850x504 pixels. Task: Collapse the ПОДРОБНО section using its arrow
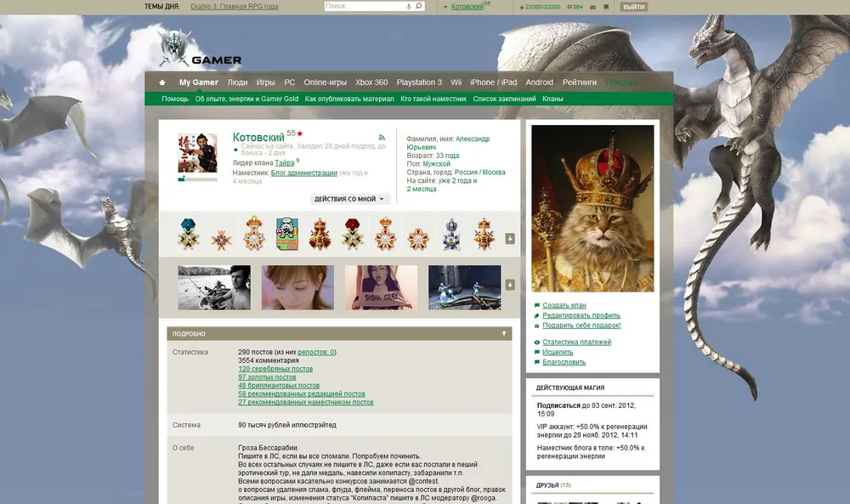coord(504,334)
